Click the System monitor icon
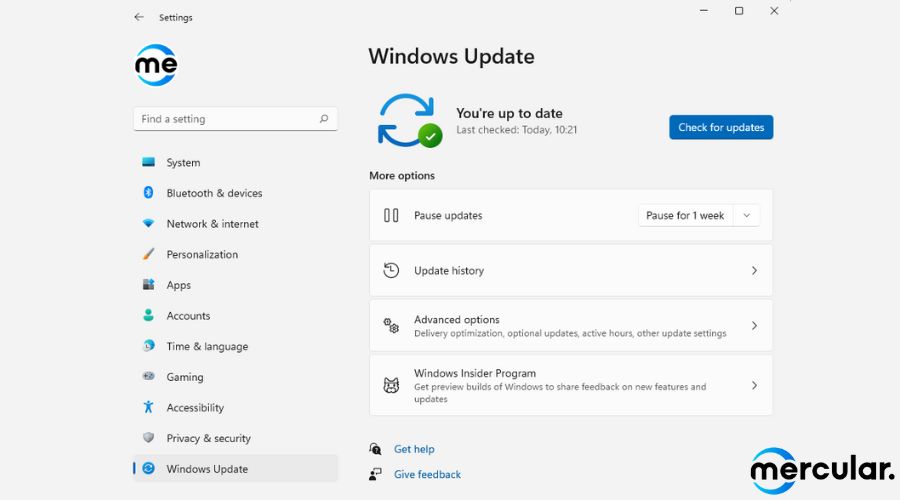 [x=149, y=162]
